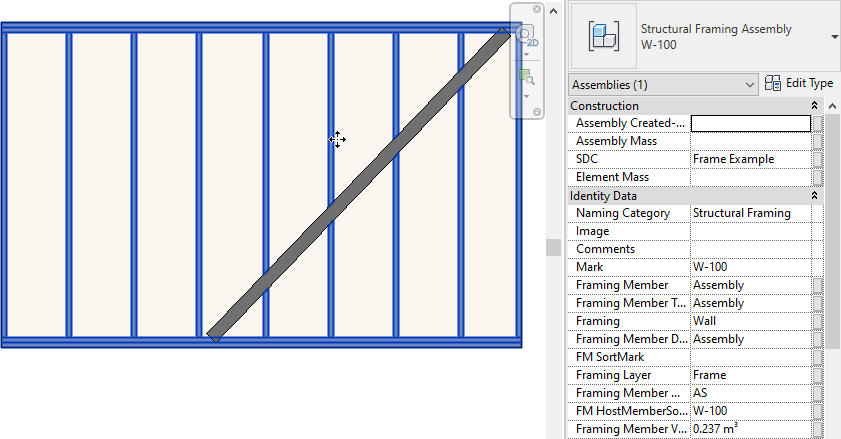Image resolution: width=841 pixels, height=439 pixels.
Task: Open navigation bar customize options button
Action: [x=537, y=111]
